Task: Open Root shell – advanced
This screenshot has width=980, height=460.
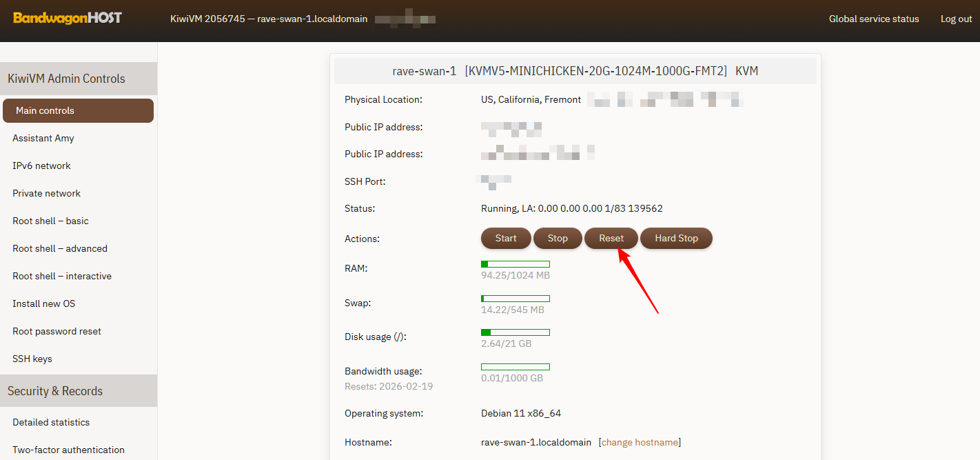Action: pyautogui.click(x=60, y=248)
